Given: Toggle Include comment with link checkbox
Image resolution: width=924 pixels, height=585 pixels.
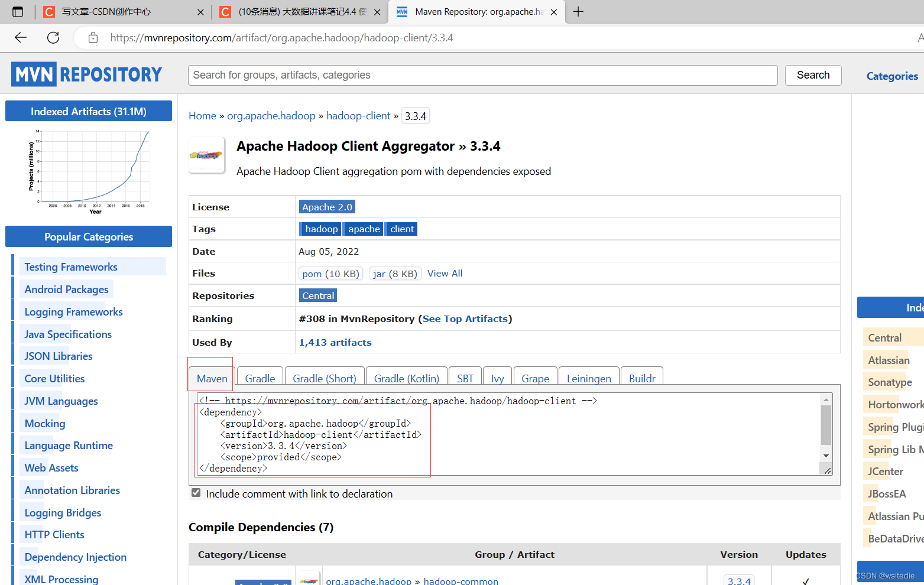Looking at the screenshot, I should [x=196, y=493].
